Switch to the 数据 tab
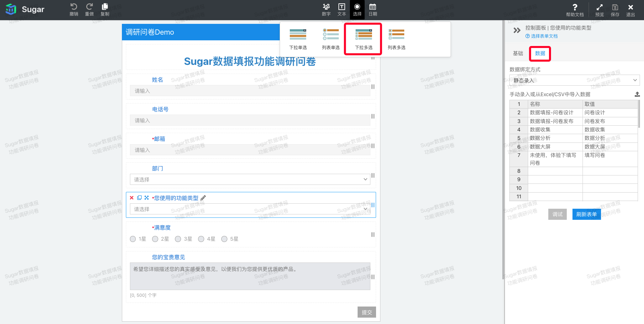This screenshot has height=324, width=644. click(540, 53)
